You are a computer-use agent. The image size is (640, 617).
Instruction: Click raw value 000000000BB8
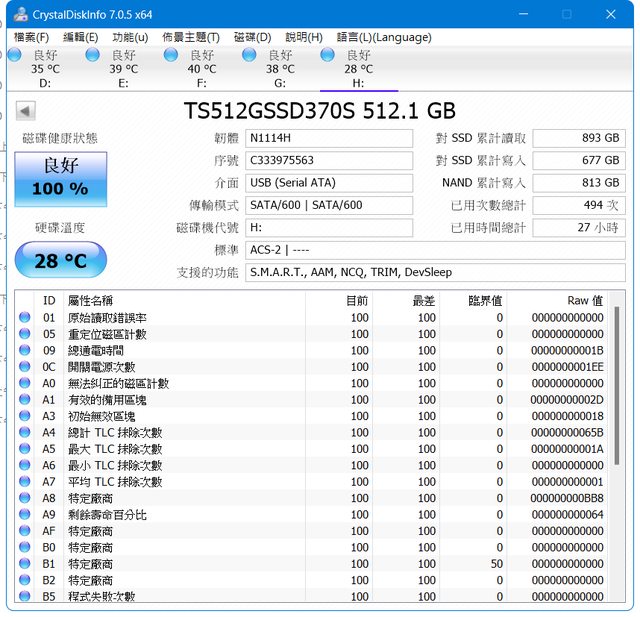pos(567,498)
